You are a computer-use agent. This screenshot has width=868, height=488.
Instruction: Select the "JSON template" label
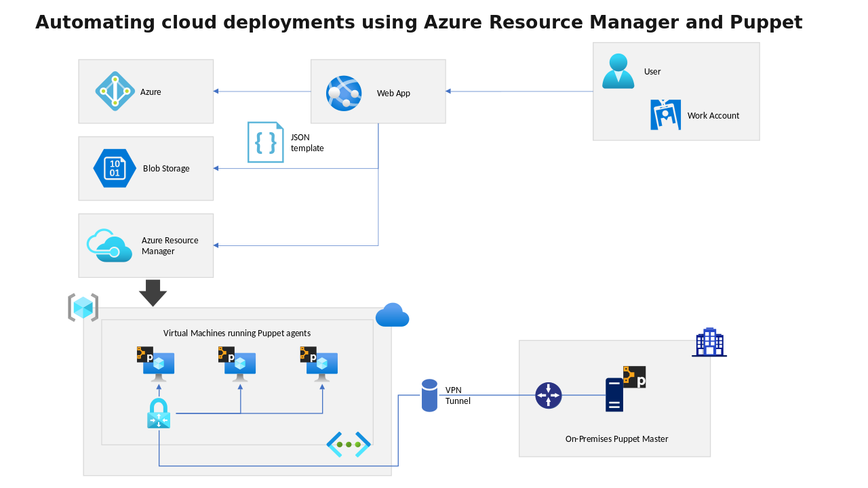(x=307, y=142)
